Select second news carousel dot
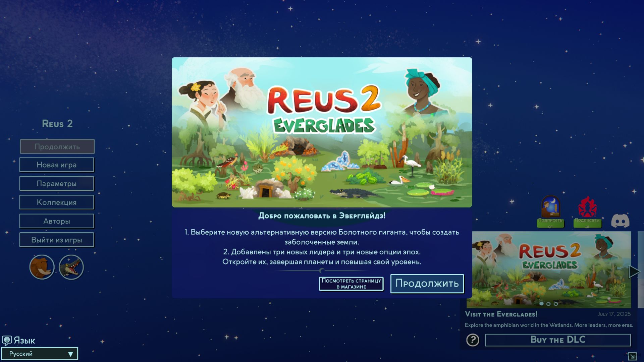644x362 pixels. (x=548, y=304)
